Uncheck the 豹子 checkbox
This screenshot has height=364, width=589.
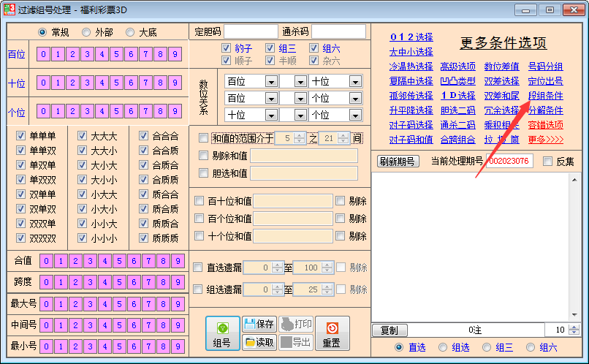tap(226, 48)
